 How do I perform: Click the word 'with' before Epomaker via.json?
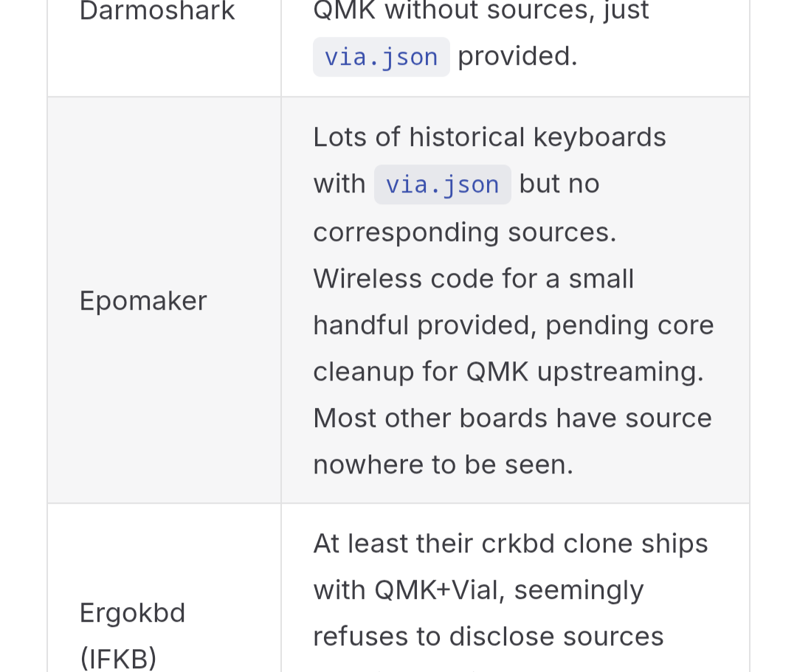pyautogui.click(x=339, y=184)
